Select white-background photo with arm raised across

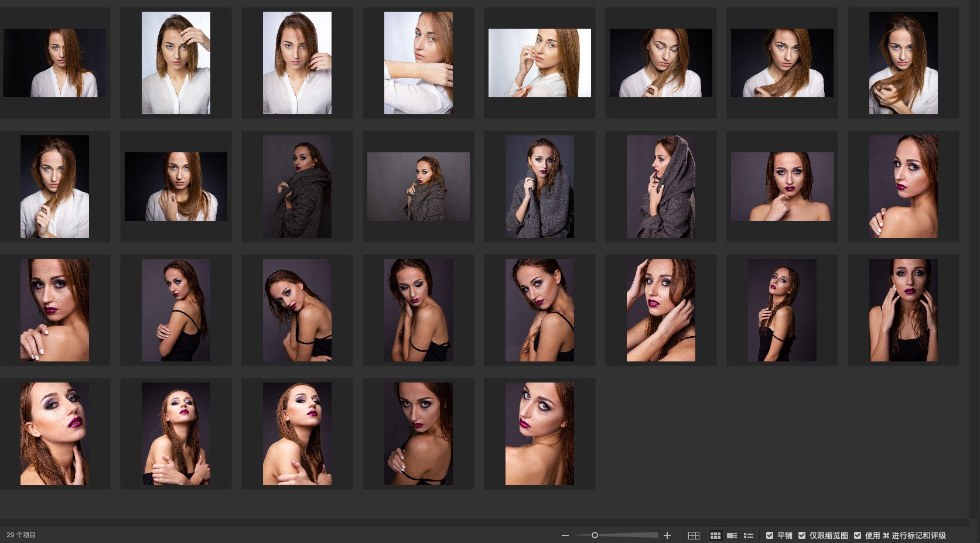pyautogui.click(x=418, y=63)
